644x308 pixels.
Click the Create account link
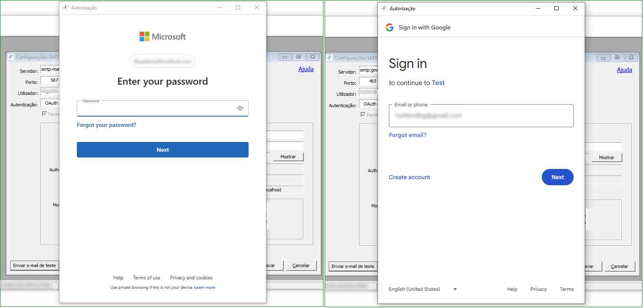pyautogui.click(x=409, y=177)
